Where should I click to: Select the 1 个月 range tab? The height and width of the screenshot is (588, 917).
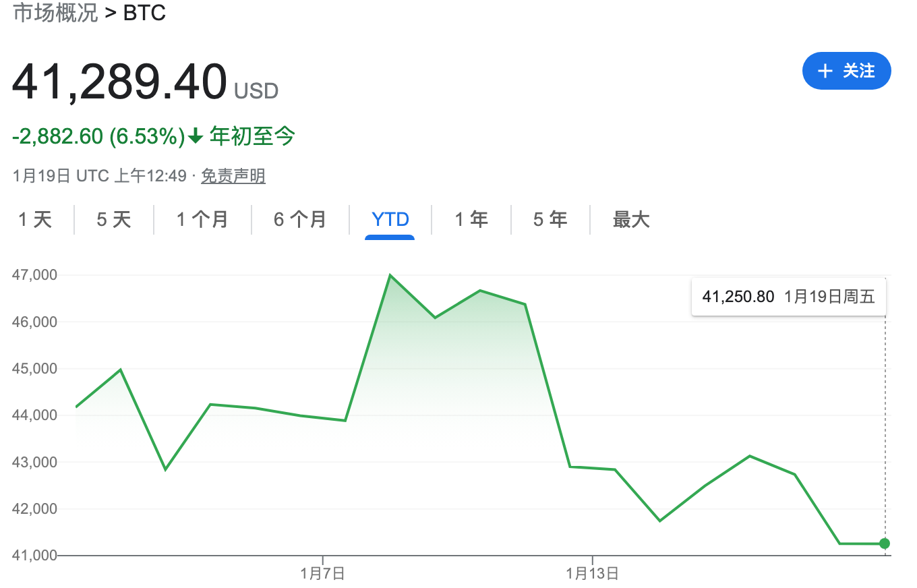tap(202, 220)
